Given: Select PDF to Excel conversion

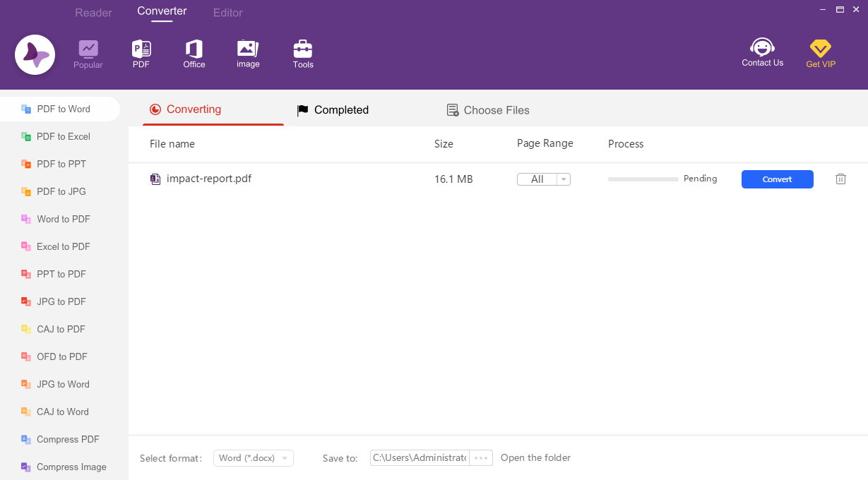Looking at the screenshot, I should (x=64, y=136).
